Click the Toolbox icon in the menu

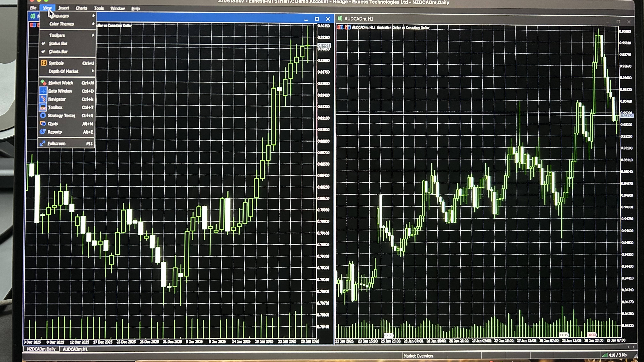[43, 107]
